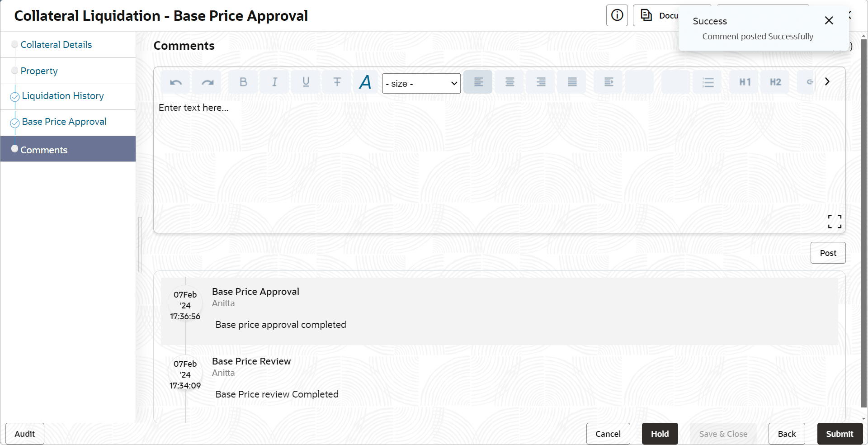868x445 pixels.
Task: Submit the base price approval
Action: tap(840, 434)
